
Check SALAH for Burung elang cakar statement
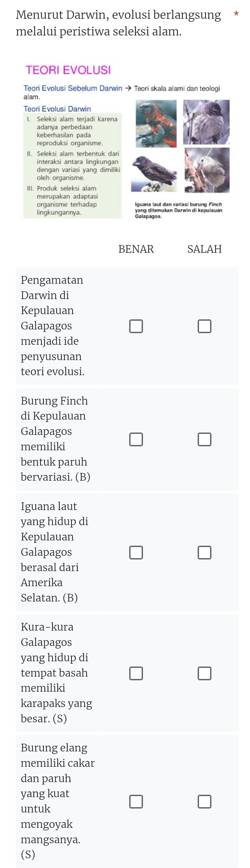pyautogui.click(x=205, y=801)
